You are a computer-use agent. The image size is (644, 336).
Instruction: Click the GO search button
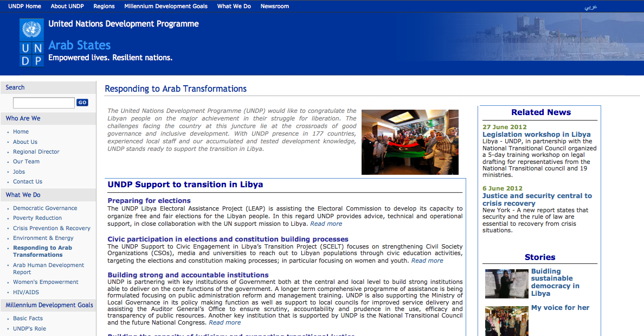(x=82, y=103)
